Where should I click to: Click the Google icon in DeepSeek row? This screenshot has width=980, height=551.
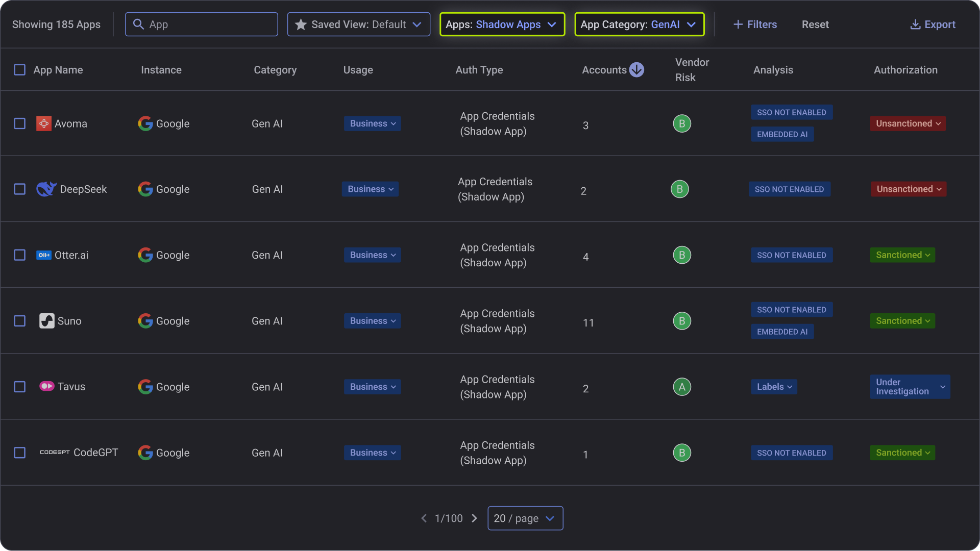(x=145, y=189)
